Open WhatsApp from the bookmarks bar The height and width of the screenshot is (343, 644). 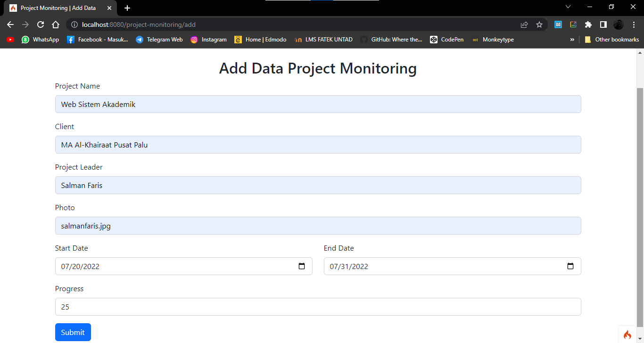[x=40, y=40]
